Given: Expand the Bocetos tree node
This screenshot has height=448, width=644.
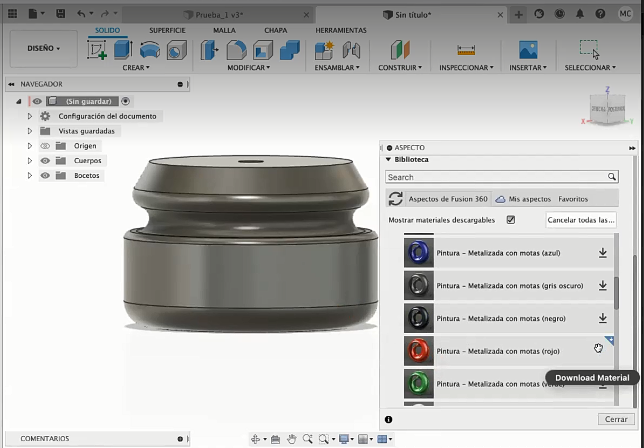Looking at the screenshot, I should click(30, 175).
